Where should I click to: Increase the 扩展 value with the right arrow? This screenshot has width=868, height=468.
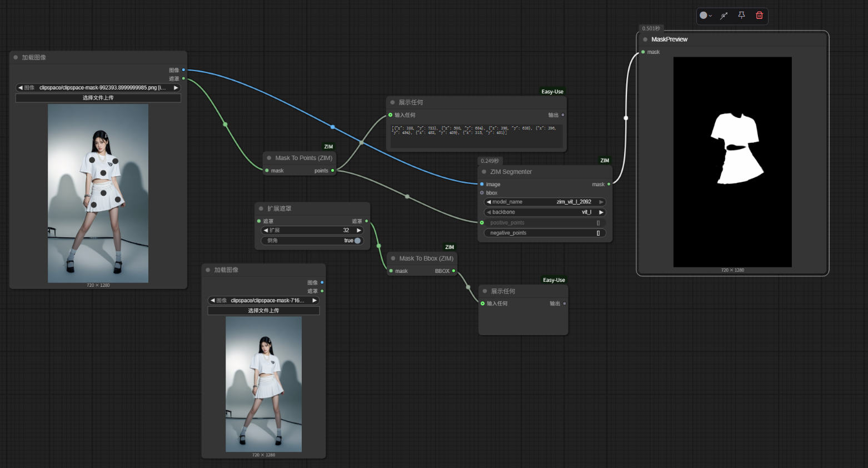coord(359,230)
